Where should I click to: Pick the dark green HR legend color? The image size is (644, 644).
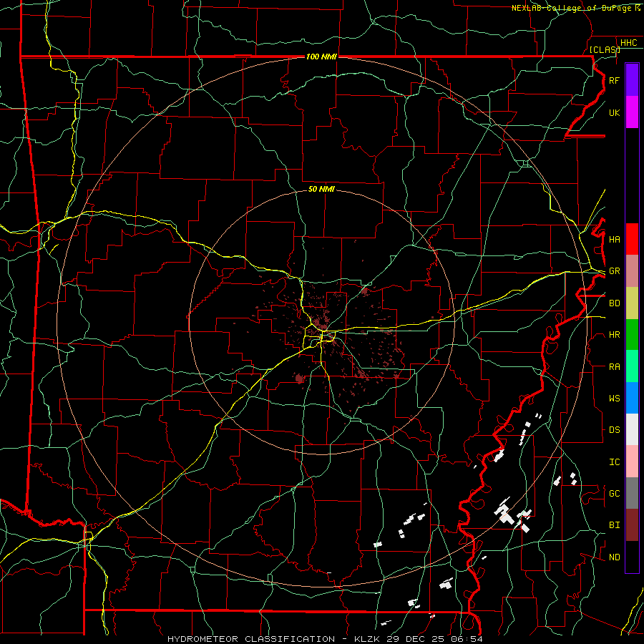632,335
